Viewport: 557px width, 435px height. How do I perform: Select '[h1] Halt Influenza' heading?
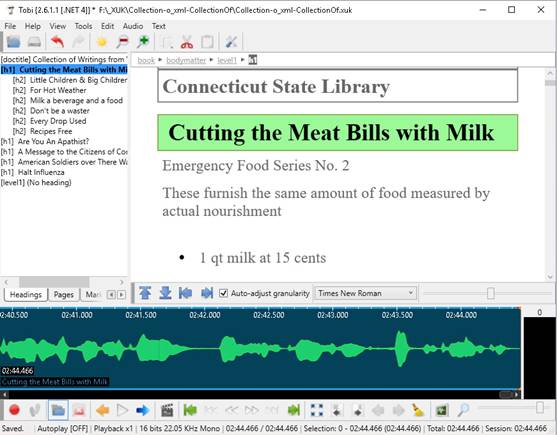point(33,172)
